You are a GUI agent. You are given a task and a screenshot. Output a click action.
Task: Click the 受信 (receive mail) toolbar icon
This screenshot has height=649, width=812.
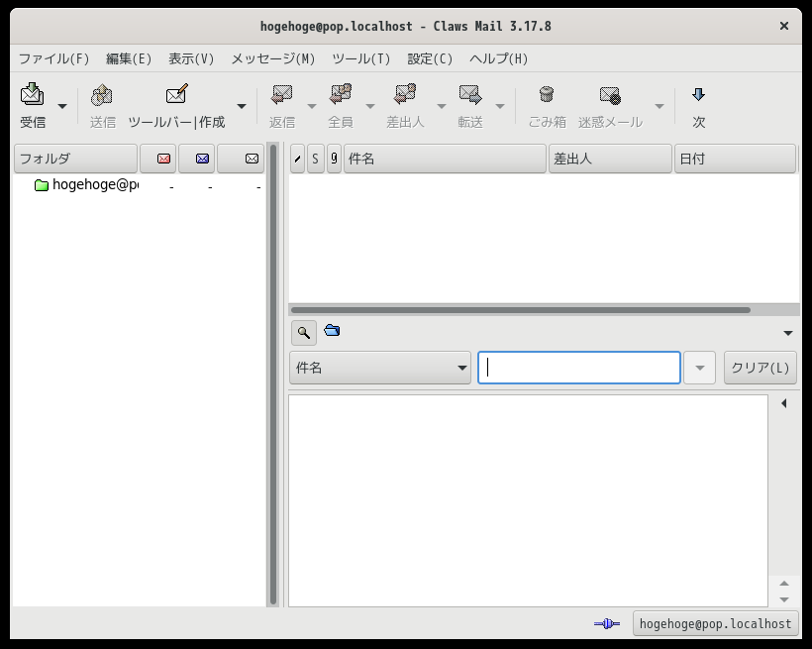coord(32,94)
